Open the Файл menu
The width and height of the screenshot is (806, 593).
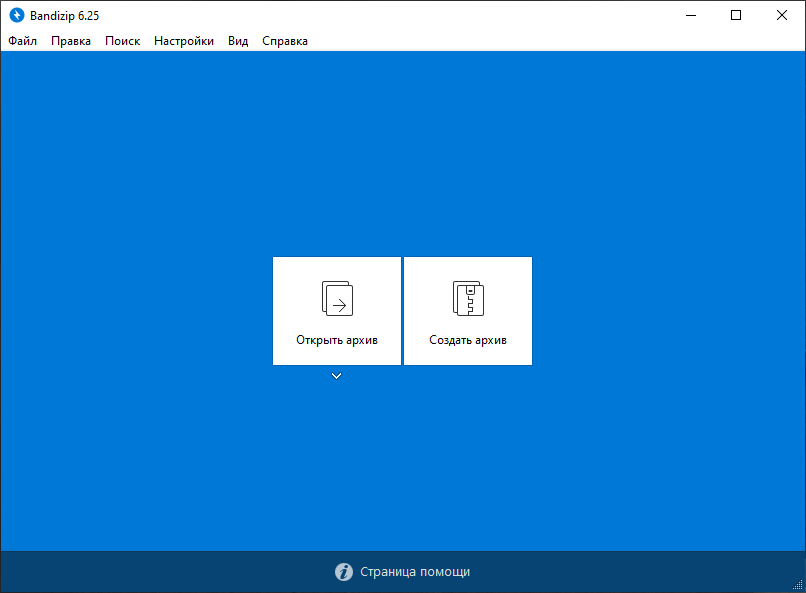click(x=23, y=41)
